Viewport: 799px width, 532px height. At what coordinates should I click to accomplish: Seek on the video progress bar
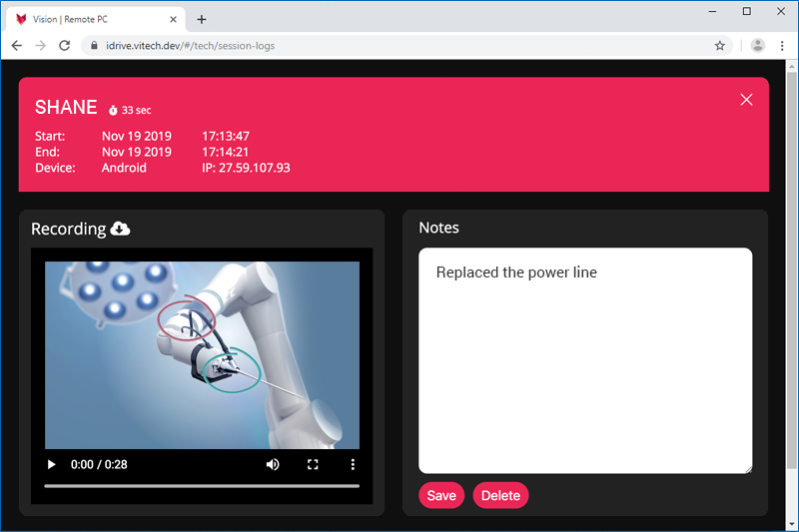pos(202,486)
